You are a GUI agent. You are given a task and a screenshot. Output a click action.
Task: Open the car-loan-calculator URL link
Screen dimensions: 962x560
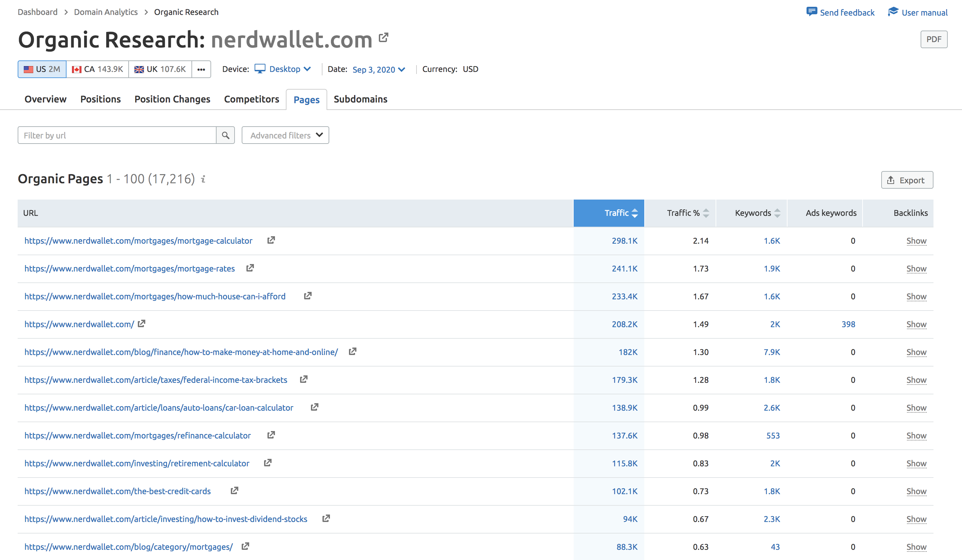(x=159, y=408)
